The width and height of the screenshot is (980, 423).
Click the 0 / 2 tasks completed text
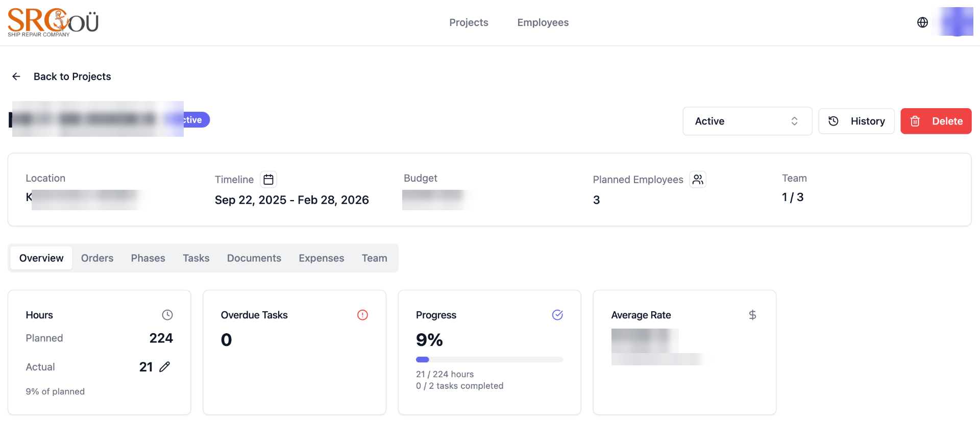click(460, 386)
